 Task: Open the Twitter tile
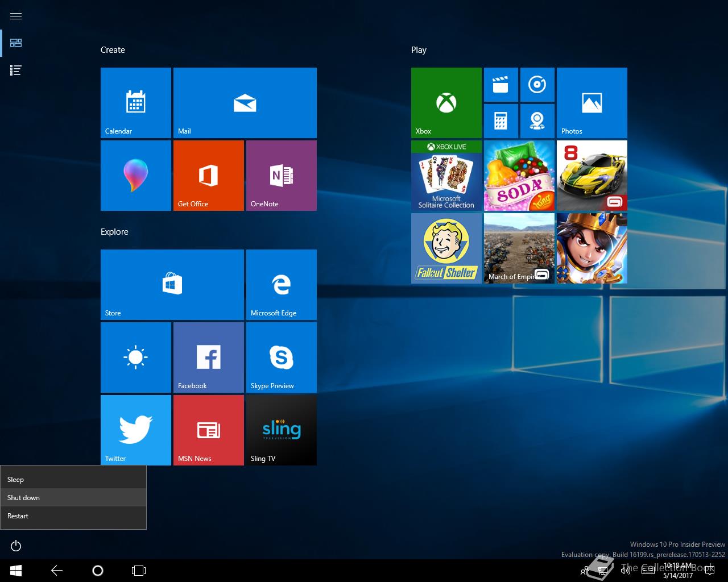coord(136,430)
